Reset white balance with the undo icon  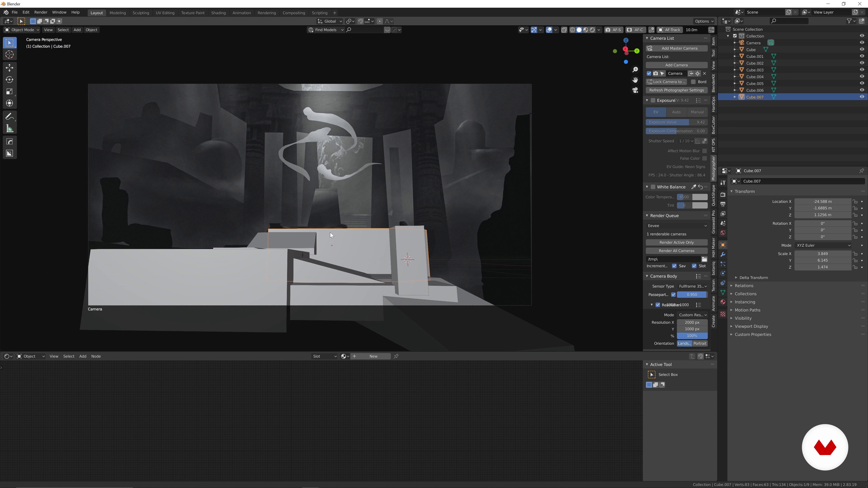coord(701,187)
